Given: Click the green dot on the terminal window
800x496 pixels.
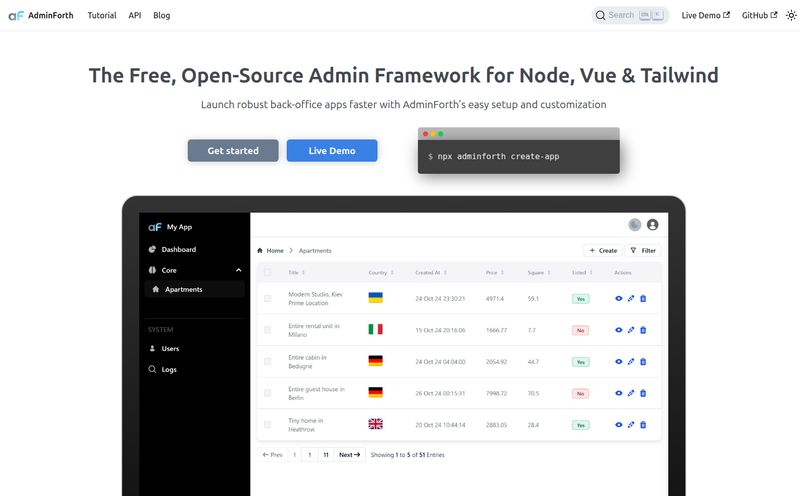Looking at the screenshot, I should [x=440, y=134].
